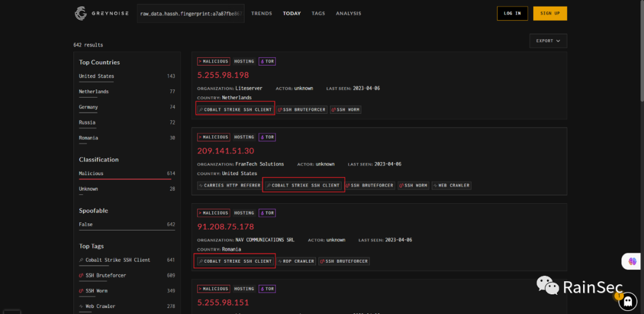This screenshot has width=644, height=314.
Task: Click TOR badge on 5.255.98.151 result
Action: click(267, 289)
